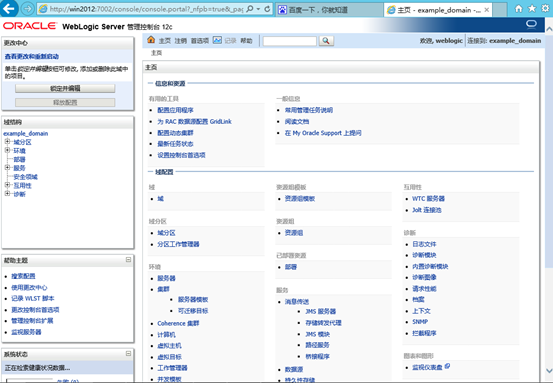Click the 锁定并编辑 button
This screenshot has width=553, height=383.
click(65, 88)
